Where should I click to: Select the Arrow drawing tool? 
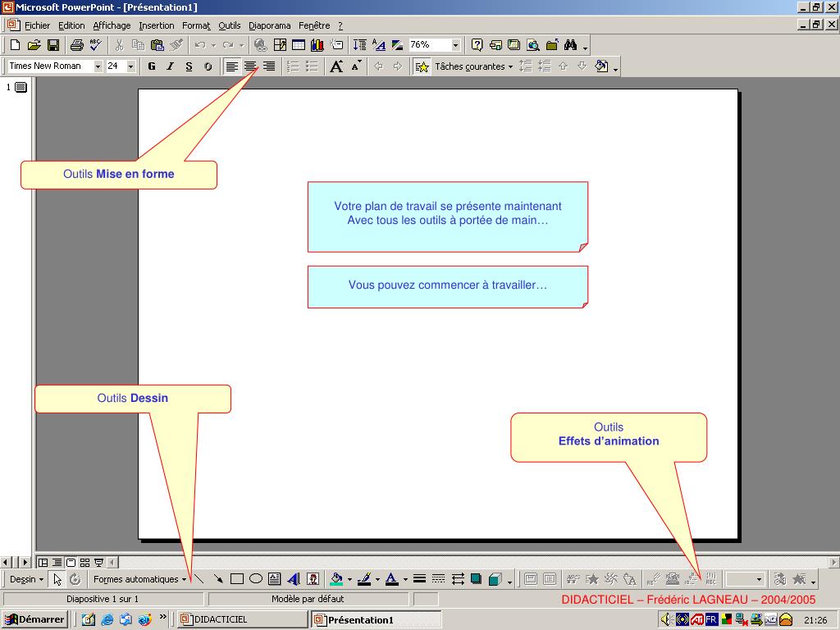(x=218, y=579)
